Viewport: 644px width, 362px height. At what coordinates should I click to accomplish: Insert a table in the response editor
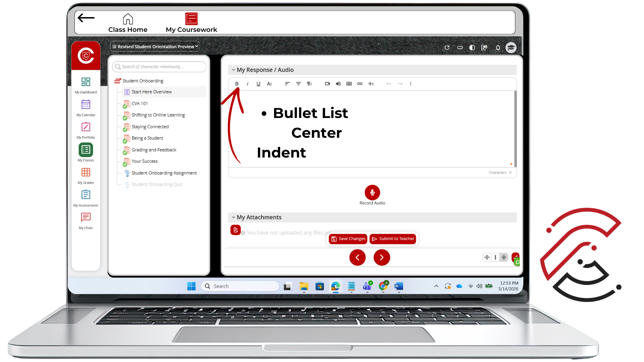tap(349, 84)
